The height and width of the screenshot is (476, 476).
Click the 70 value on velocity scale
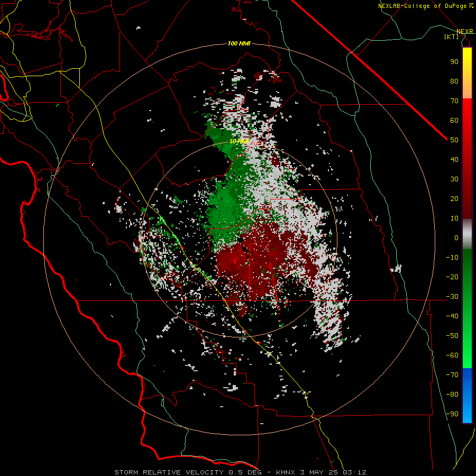tap(454, 101)
